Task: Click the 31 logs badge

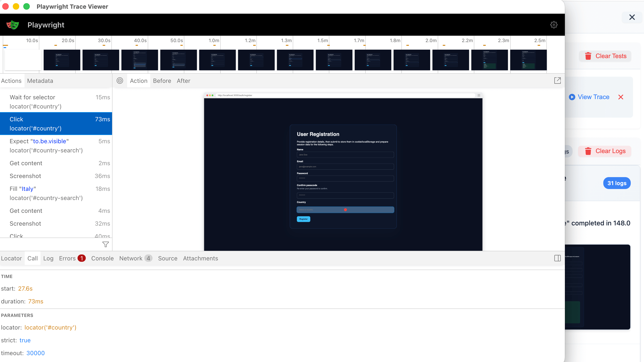Action: pos(617,183)
